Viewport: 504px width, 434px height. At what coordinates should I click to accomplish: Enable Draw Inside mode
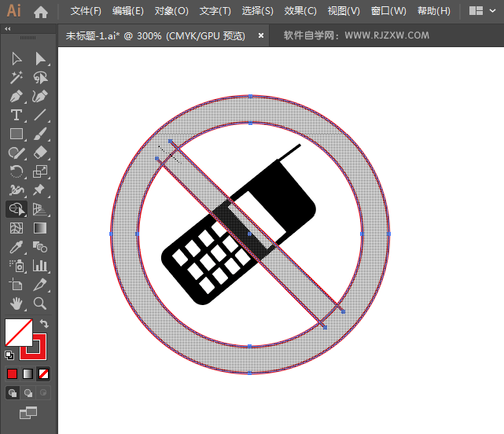coord(43,393)
